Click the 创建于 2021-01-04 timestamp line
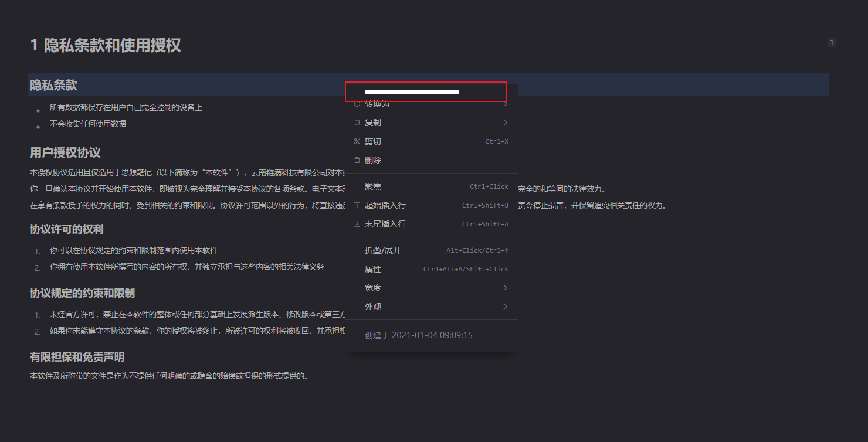Image resolution: width=868 pixels, height=442 pixels. [419, 335]
